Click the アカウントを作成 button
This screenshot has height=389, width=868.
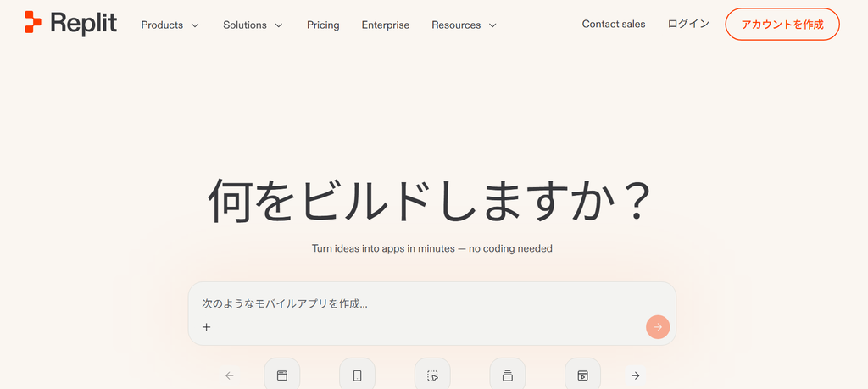point(782,25)
